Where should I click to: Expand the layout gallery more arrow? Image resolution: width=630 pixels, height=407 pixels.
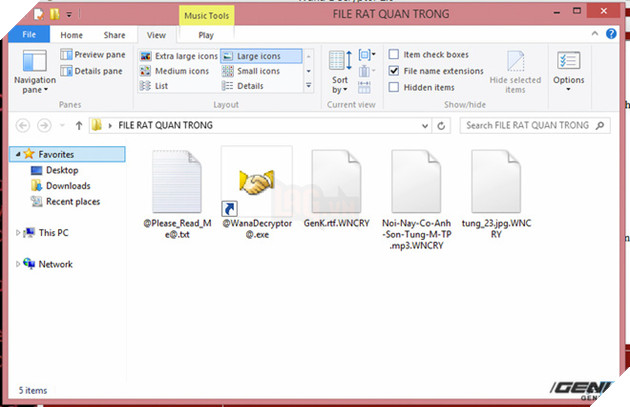[x=308, y=87]
